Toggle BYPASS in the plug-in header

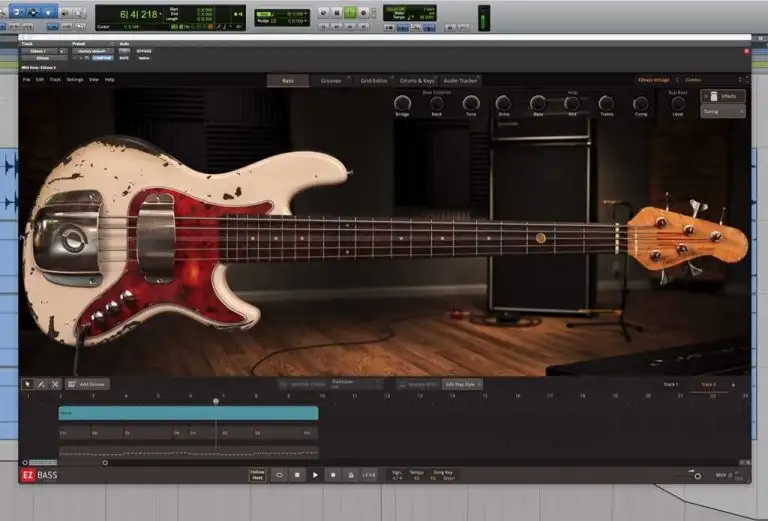point(144,51)
